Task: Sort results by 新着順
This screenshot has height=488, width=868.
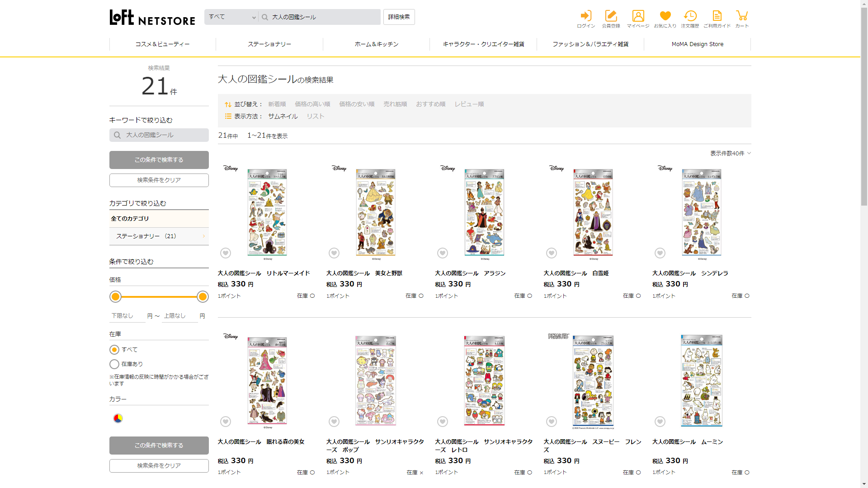Action: pos(277,104)
